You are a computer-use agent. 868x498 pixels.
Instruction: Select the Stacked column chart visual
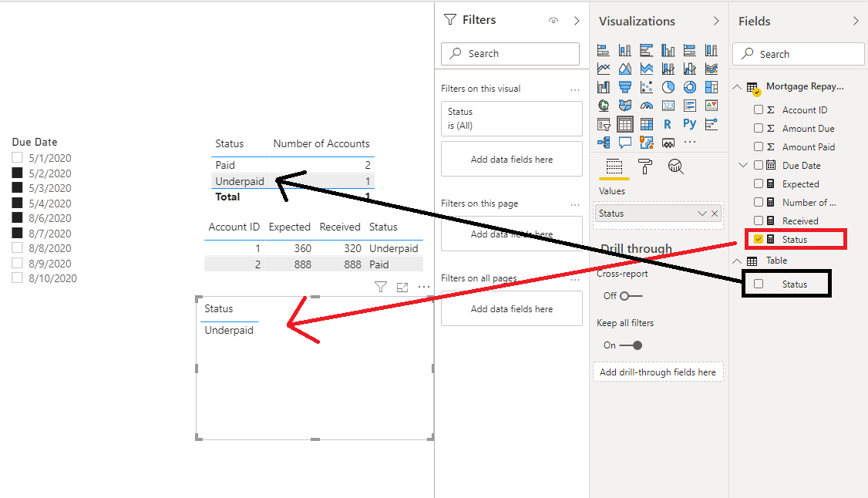click(x=625, y=50)
